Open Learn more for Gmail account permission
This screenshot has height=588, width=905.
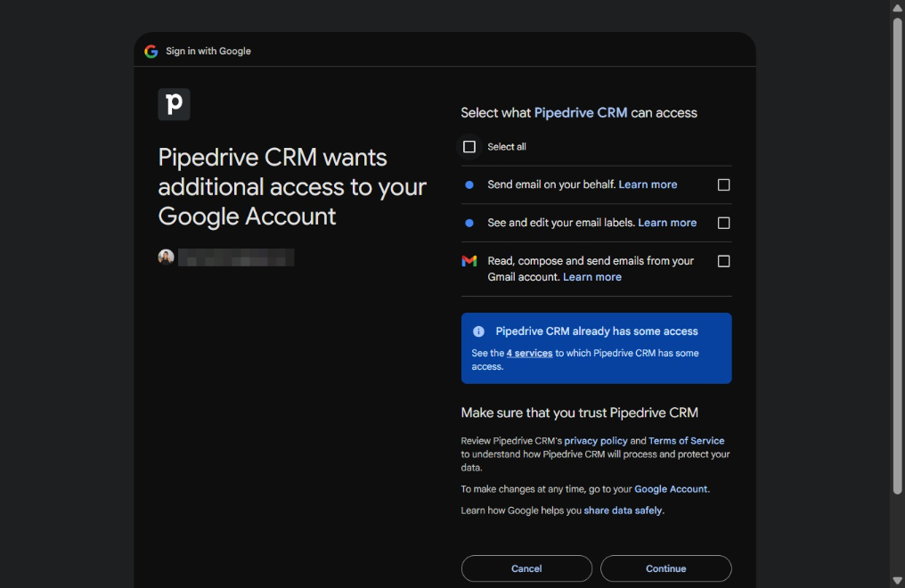pyautogui.click(x=592, y=277)
